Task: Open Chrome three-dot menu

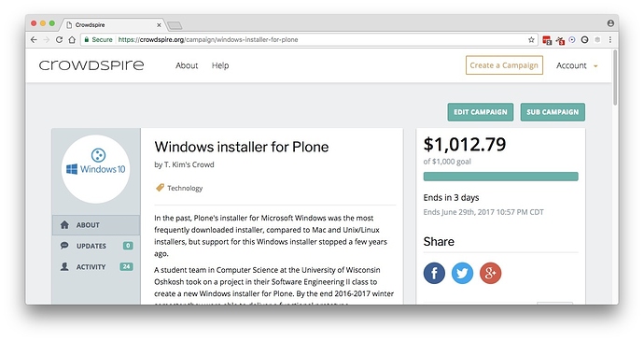Action: coord(610,40)
